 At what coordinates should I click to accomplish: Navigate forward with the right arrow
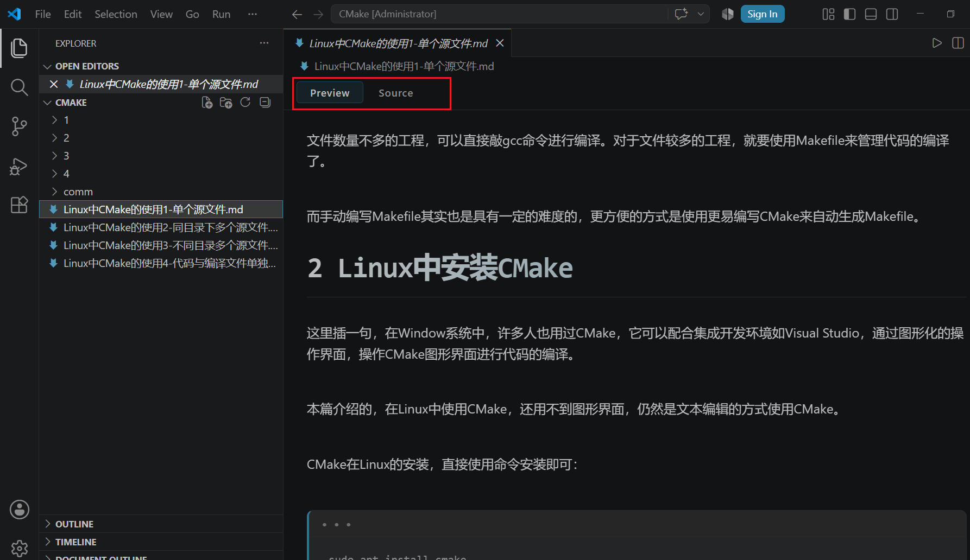318,14
